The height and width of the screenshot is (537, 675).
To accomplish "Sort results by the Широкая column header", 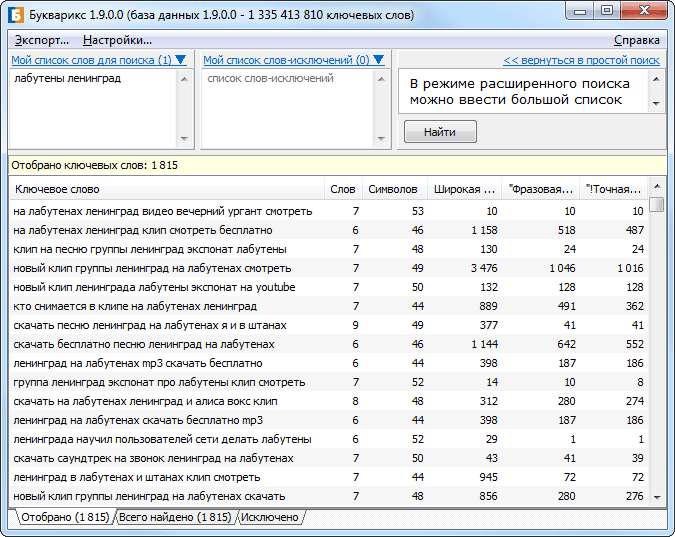I will click(x=463, y=188).
